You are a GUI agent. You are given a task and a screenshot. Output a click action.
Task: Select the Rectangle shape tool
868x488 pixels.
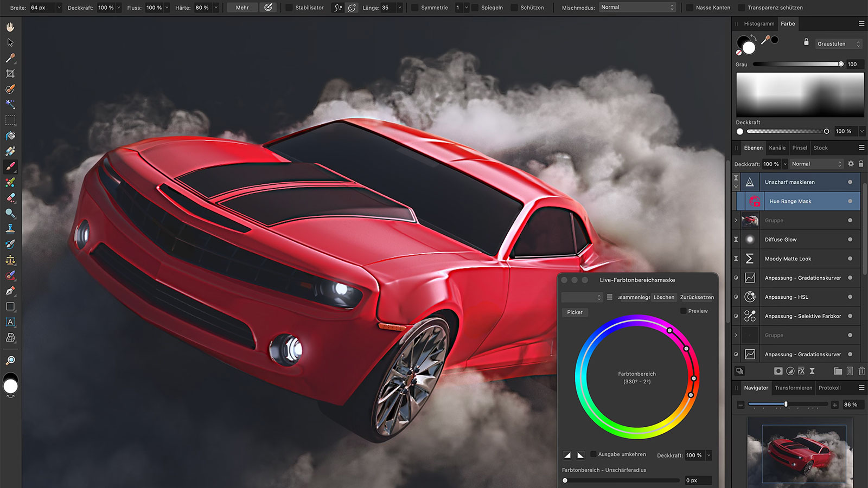(10, 306)
